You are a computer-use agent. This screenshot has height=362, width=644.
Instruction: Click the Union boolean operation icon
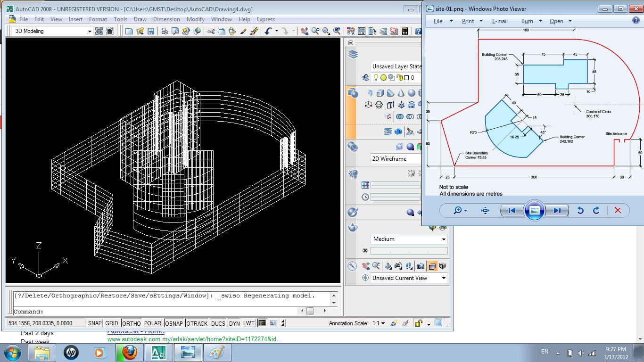(400, 117)
